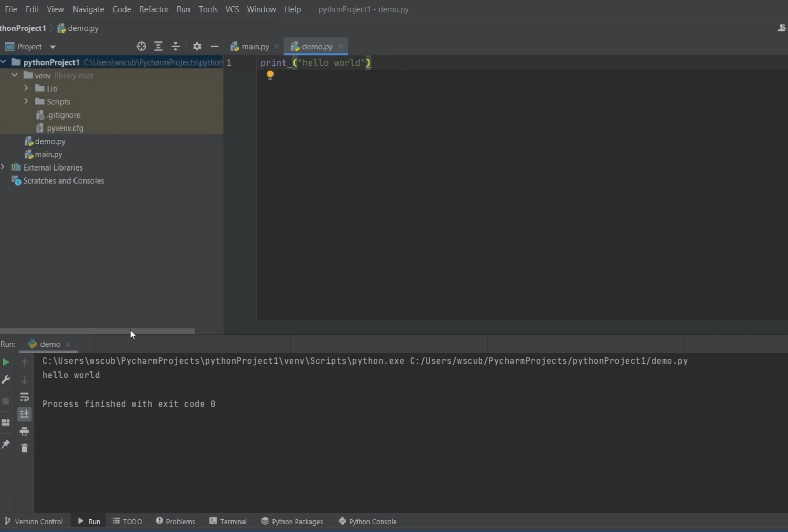Click 'Process finished with exit code 0' text

tap(129, 404)
